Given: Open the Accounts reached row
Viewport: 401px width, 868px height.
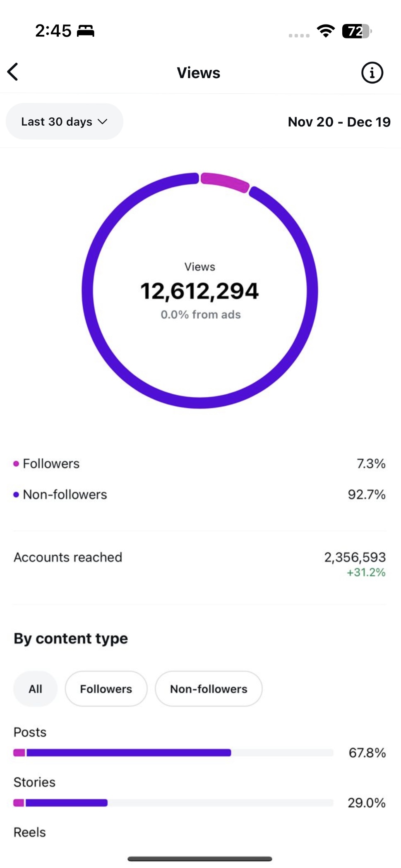Looking at the screenshot, I should pos(199,558).
